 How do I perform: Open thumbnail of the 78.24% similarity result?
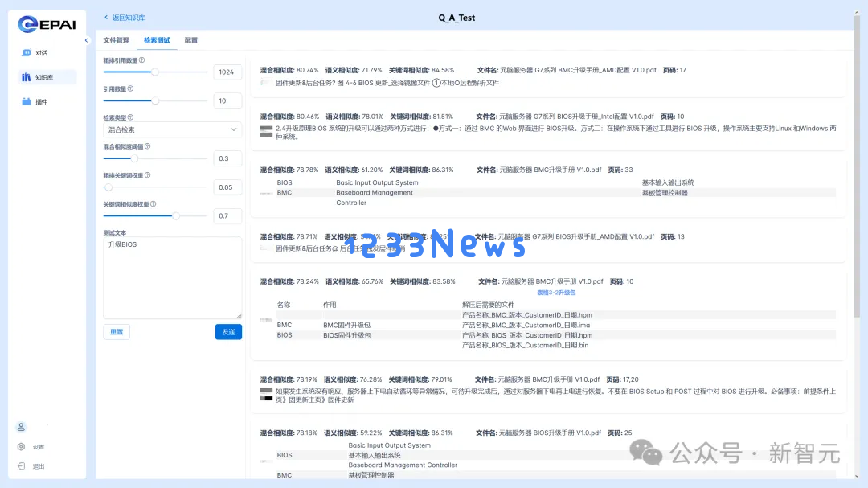(x=266, y=320)
